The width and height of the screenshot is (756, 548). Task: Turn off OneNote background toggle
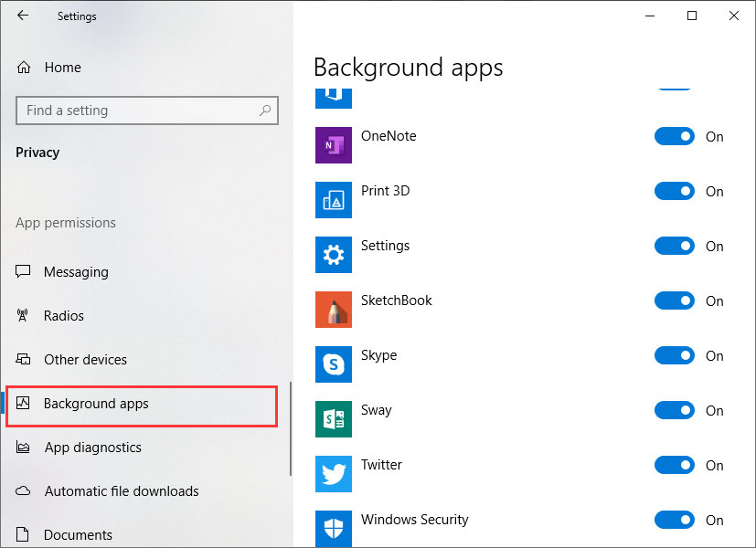click(x=674, y=136)
